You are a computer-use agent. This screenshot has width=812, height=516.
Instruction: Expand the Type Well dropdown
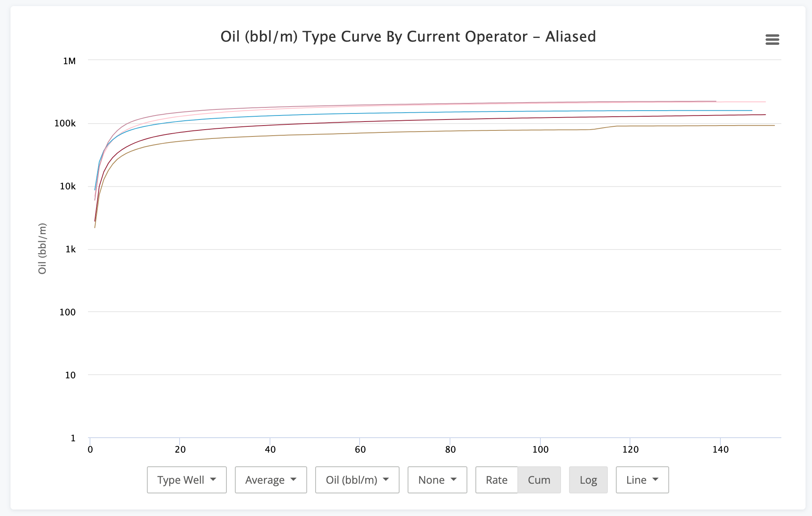[x=186, y=480]
